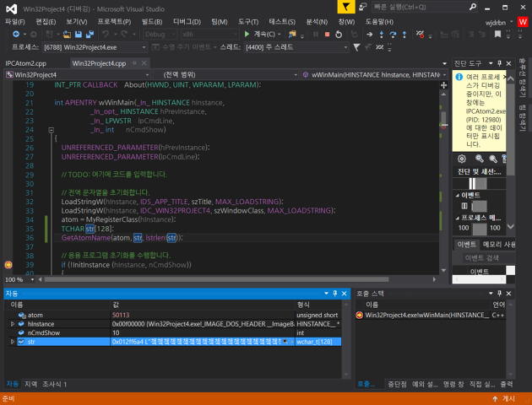532x405 pixels.
Task: Switch to IPCAtom2.cpp tab
Action: click(26, 63)
